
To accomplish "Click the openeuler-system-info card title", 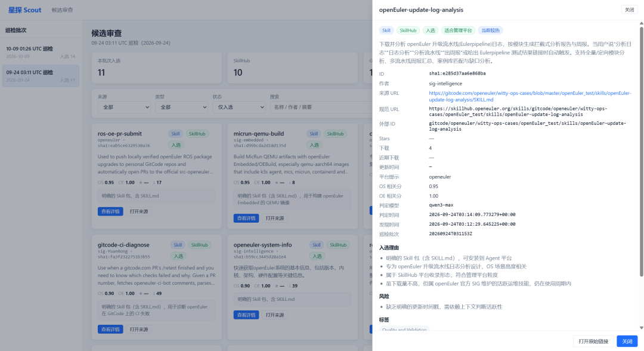I will (262, 245).
